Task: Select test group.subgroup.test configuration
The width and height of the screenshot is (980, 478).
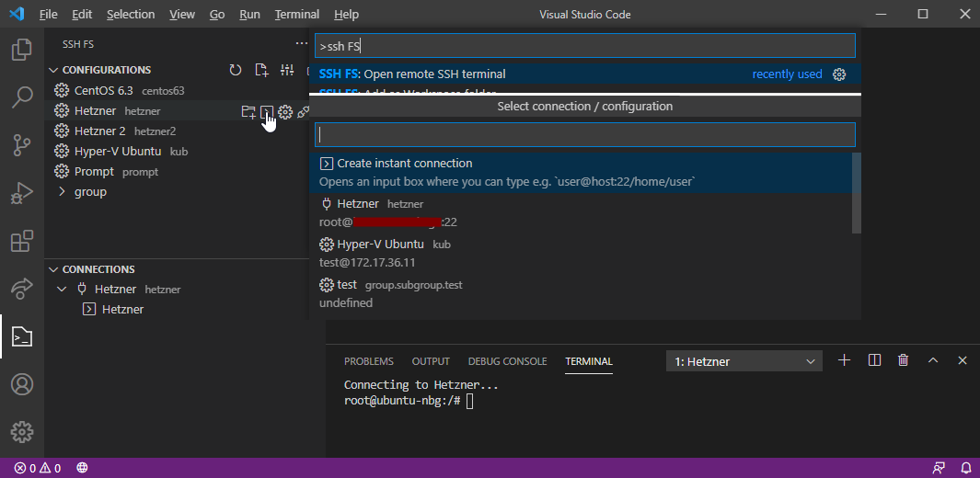Action: (x=582, y=294)
